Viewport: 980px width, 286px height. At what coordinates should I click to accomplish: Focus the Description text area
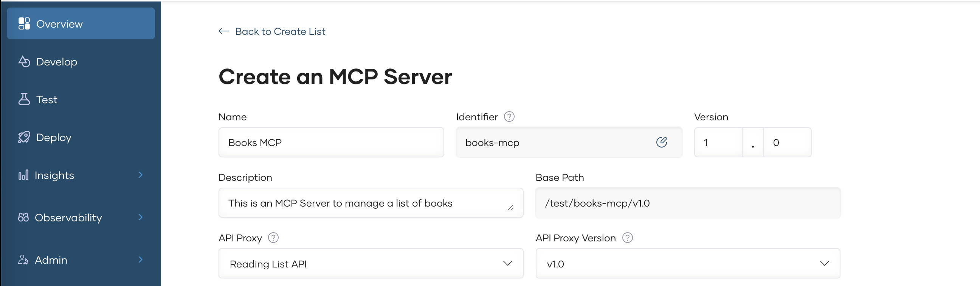click(365, 203)
